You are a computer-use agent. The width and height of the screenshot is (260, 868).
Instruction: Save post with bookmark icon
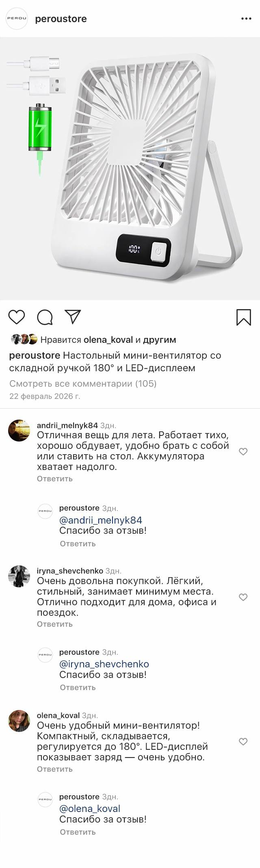pyautogui.click(x=243, y=317)
